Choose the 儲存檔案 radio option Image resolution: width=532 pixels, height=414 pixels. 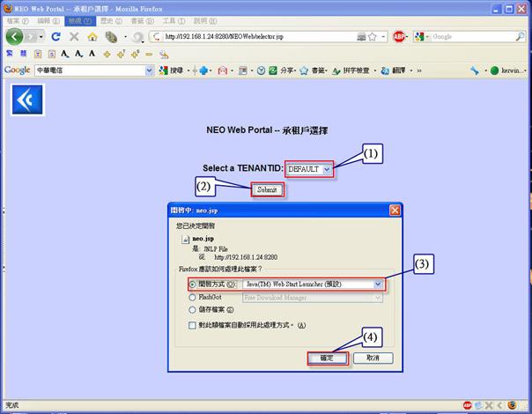pyautogui.click(x=193, y=310)
